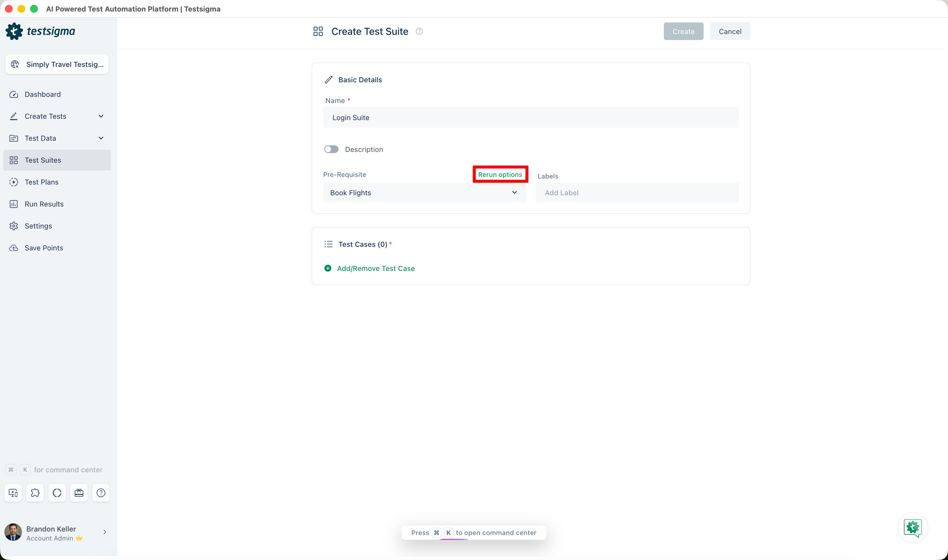Open Run Results in the sidebar

tap(57, 204)
